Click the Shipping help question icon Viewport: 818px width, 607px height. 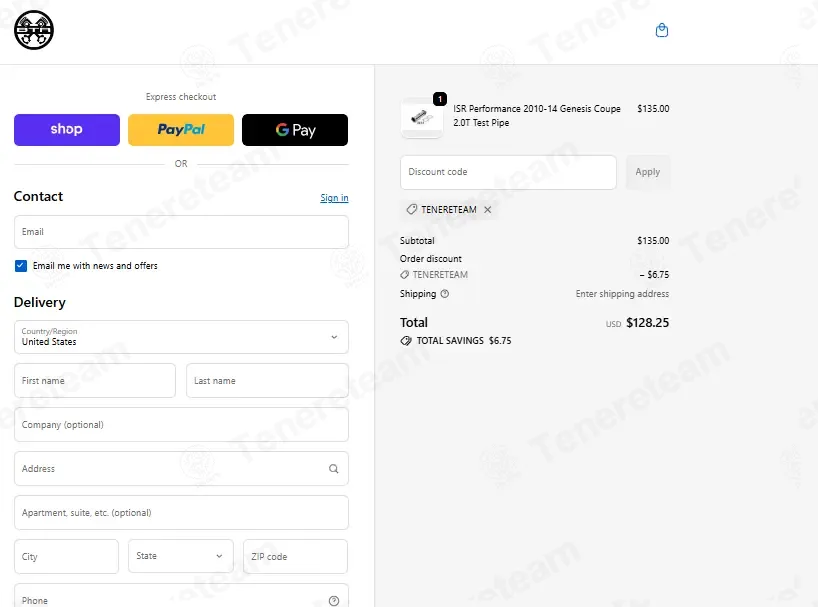coord(444,294)
